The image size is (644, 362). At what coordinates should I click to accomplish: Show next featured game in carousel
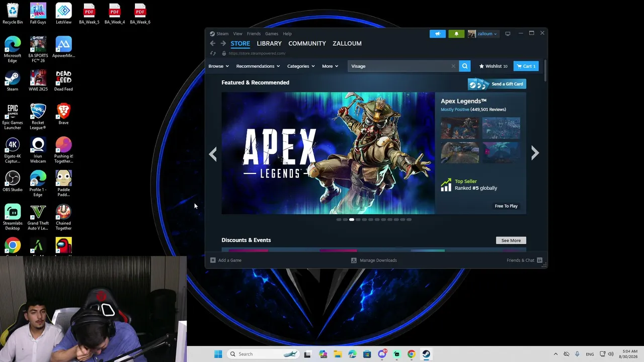point(535,153)
